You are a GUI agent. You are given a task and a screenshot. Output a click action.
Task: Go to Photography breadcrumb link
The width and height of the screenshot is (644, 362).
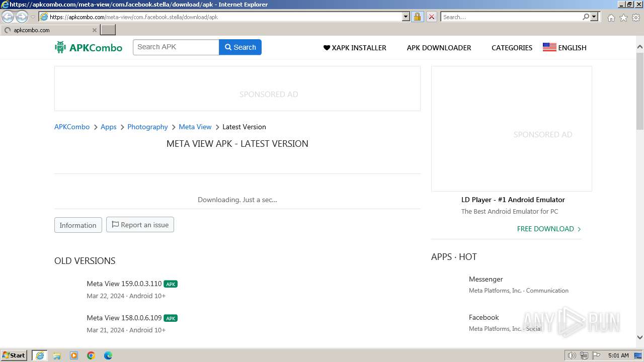[x=147, y=127]
